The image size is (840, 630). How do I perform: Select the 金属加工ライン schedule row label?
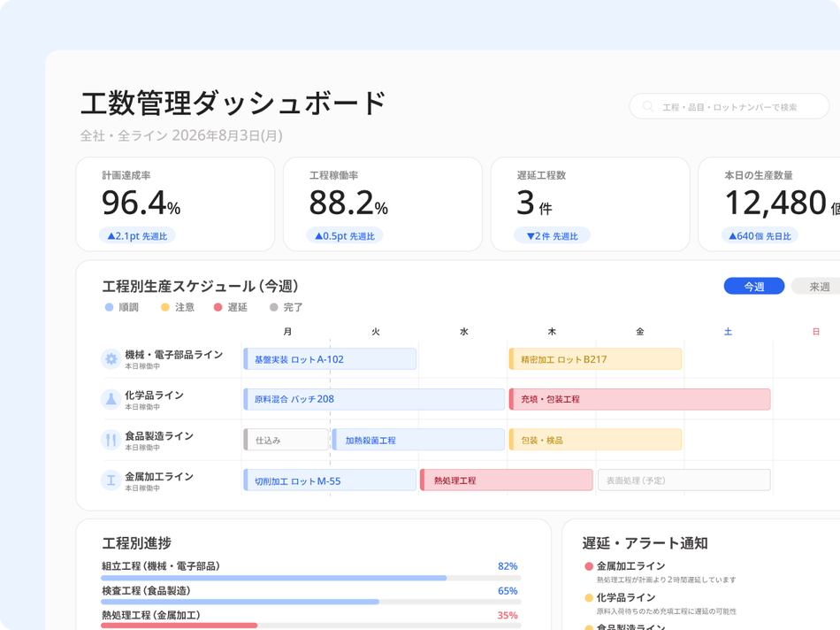159,476
